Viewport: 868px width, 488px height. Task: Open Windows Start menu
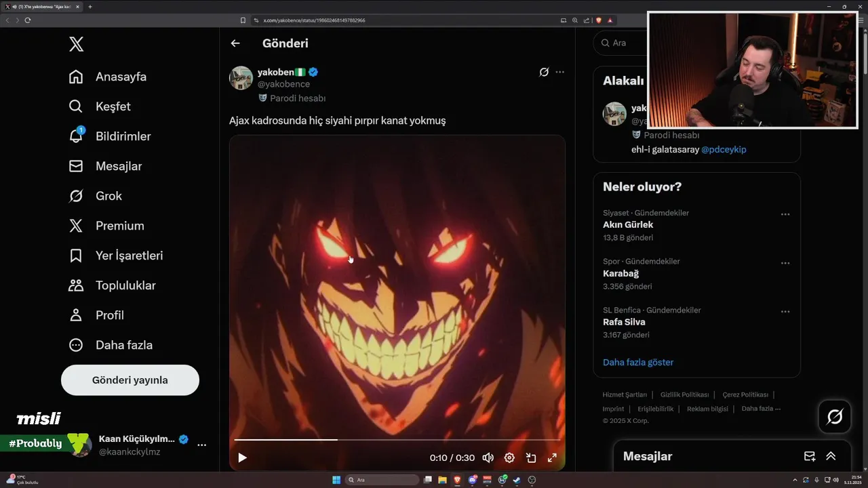pos(336,480)
